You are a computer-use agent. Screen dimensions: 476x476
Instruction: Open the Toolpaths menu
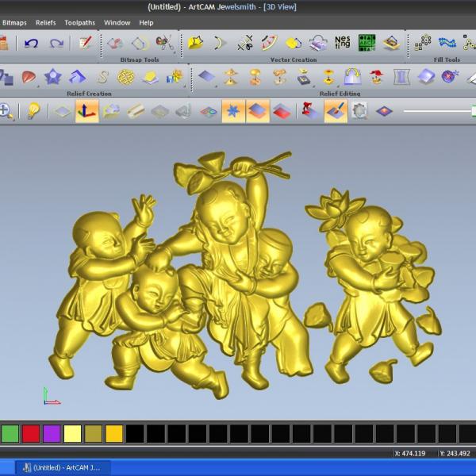79,23
